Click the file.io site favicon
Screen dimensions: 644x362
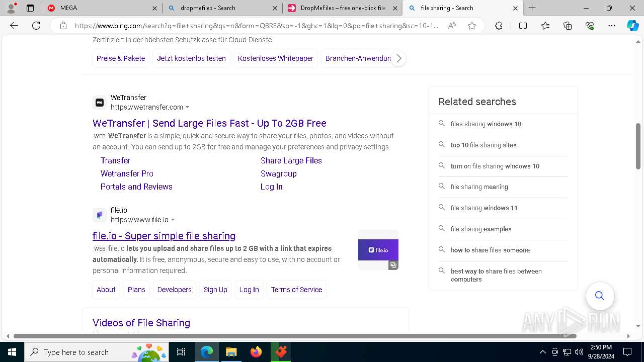click(x=100, y=215)
